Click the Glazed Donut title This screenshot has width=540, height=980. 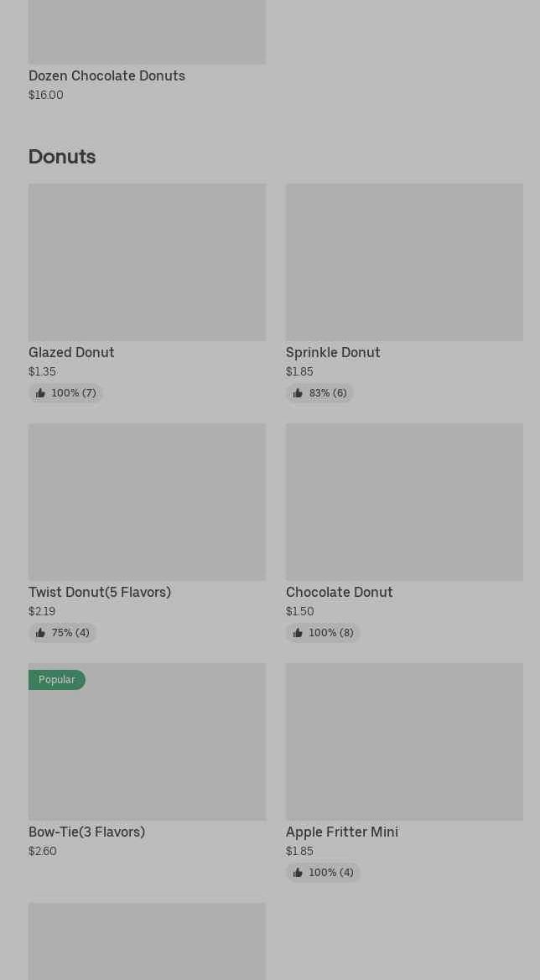click(x=71, y=352)
